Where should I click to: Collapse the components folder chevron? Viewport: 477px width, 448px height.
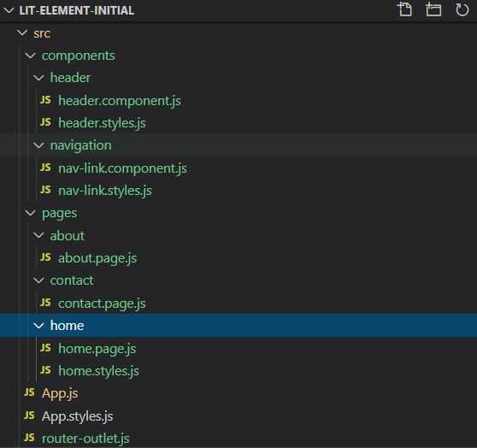(31, 56)
